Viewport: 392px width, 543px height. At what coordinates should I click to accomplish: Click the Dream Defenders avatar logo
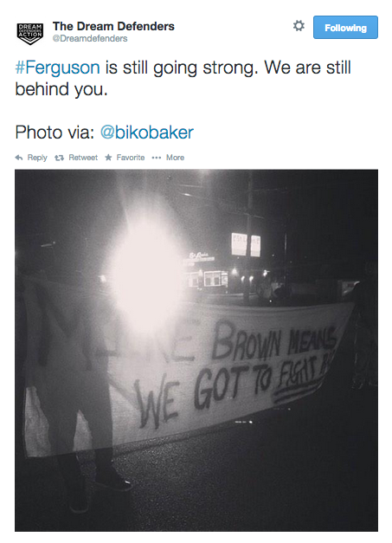(x=30, y=34)
